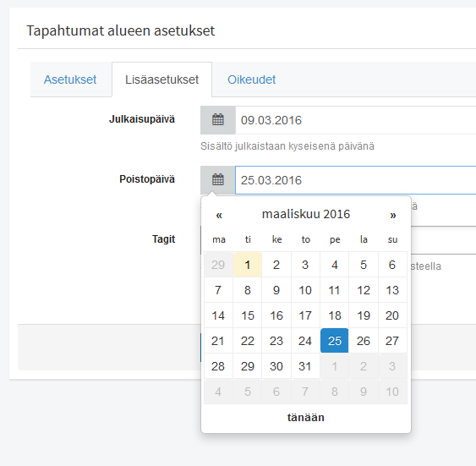Go to previous month with « arrow
This screenshot has width=476, height=466.
[x=219, y=215]
